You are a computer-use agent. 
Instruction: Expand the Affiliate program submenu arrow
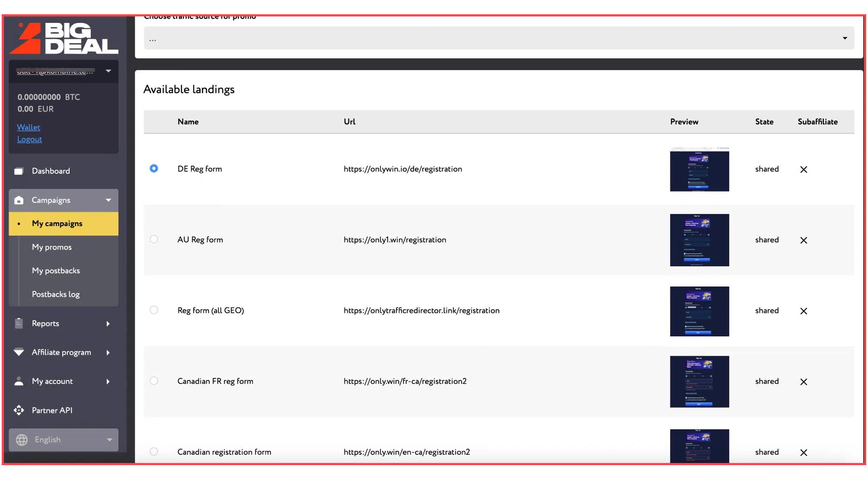tap(108, 352)
